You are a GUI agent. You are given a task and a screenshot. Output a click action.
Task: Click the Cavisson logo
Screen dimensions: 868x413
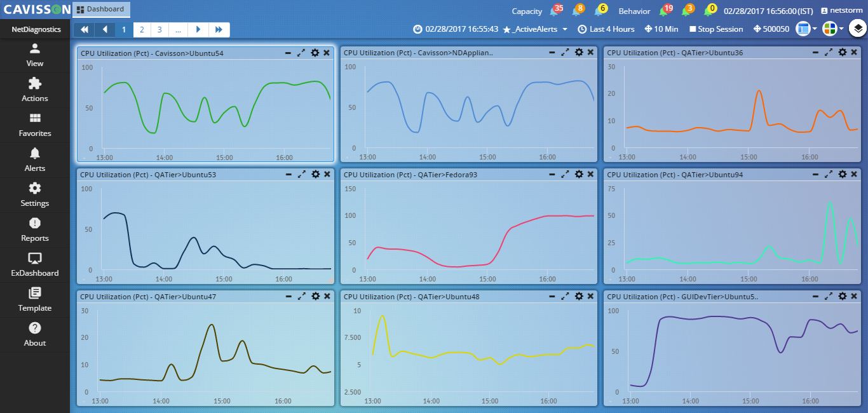coord(36,10)
